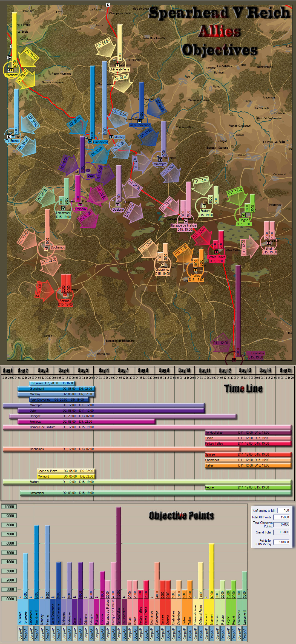Click the Petites Tailles objective marker icon
296x644 pixels.
216,251
